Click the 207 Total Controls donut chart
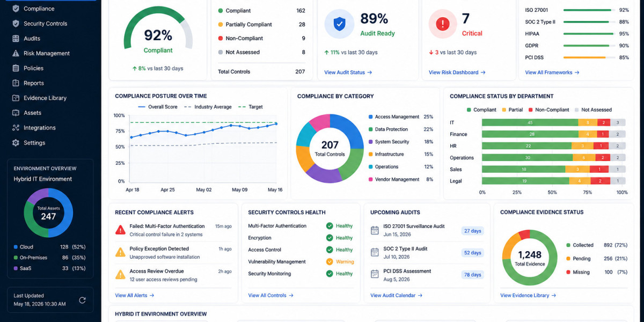 pyautogui.click(x=330, y=148)
